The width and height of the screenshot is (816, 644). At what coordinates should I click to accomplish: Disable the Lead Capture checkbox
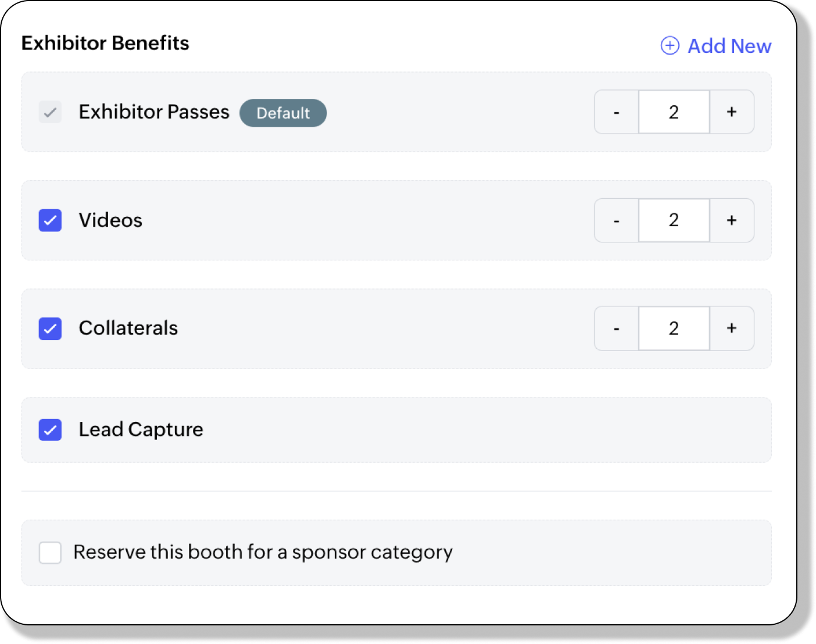50,430
